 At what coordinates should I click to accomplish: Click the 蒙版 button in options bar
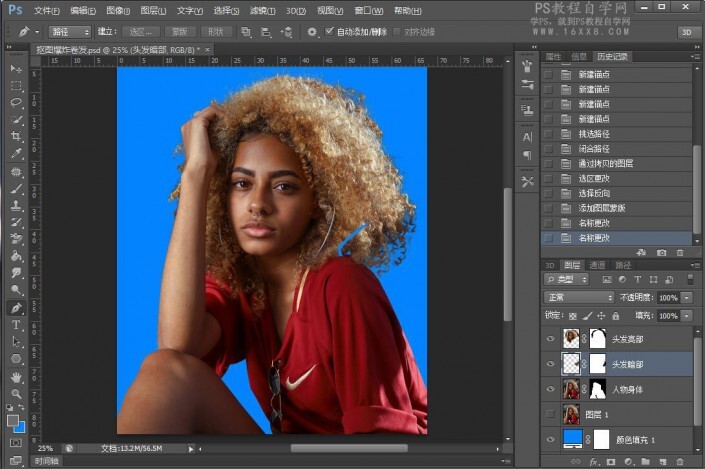click(x=178, y=32)
